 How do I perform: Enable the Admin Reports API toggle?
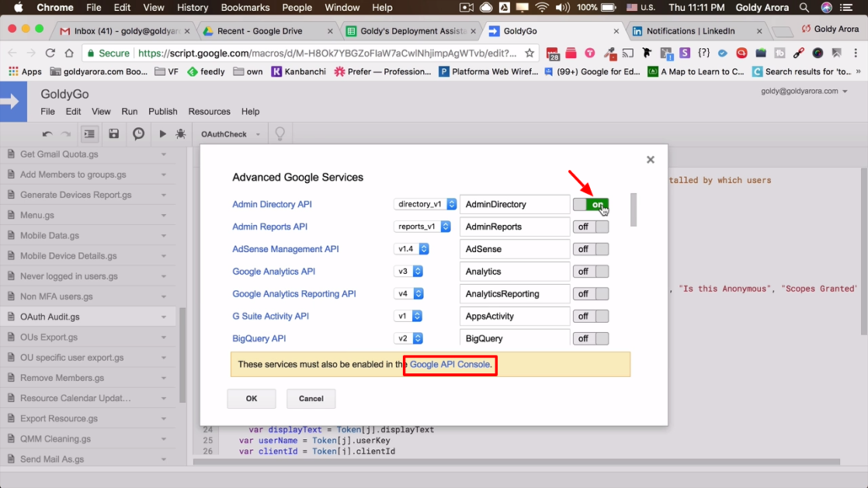[x=592, y=227]
